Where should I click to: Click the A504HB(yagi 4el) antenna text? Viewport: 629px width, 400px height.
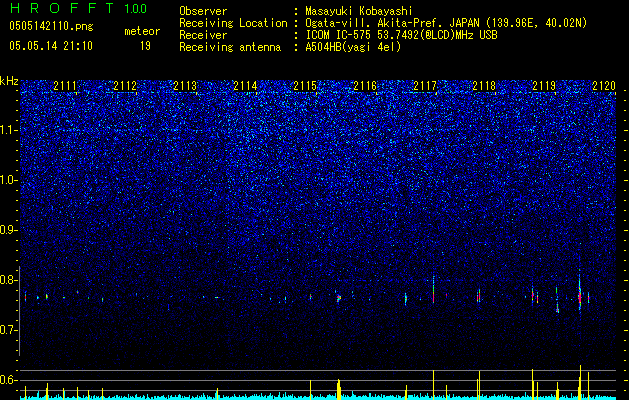[353, 47]
